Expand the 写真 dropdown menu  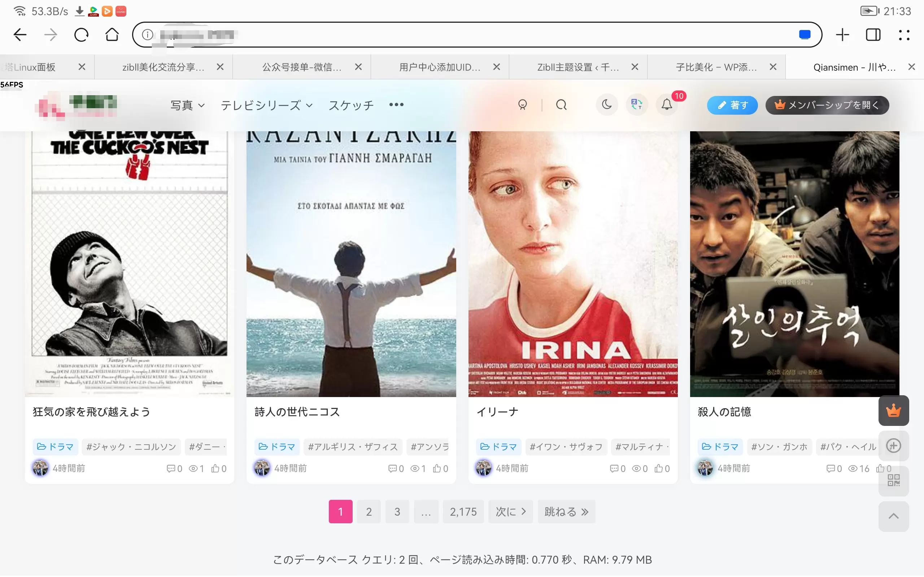(187, 105)
